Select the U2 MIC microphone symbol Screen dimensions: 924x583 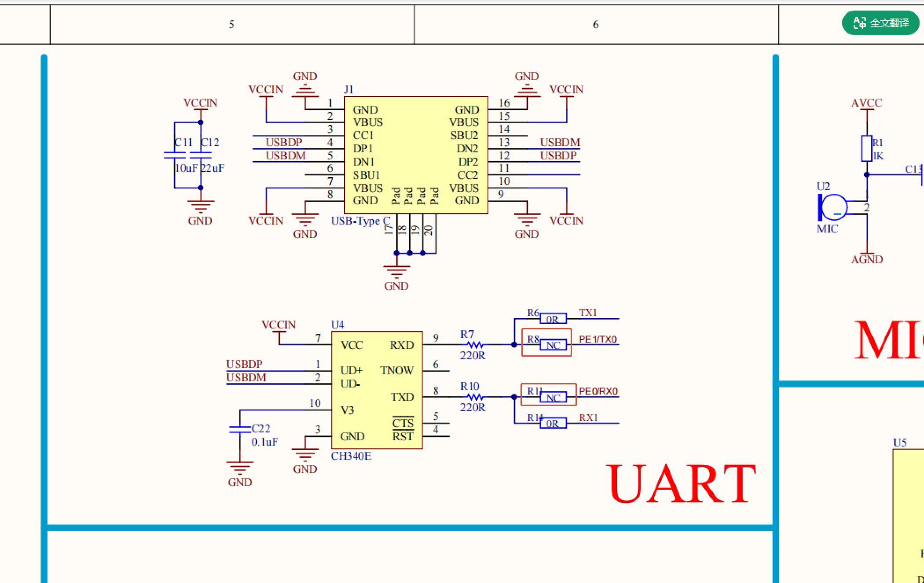(832, 207)
